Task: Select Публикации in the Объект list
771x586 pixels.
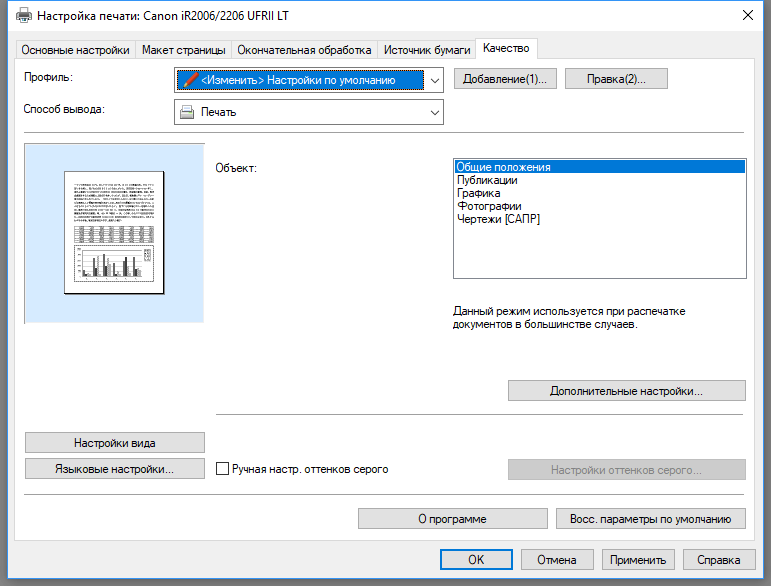Action: (599, 180)
